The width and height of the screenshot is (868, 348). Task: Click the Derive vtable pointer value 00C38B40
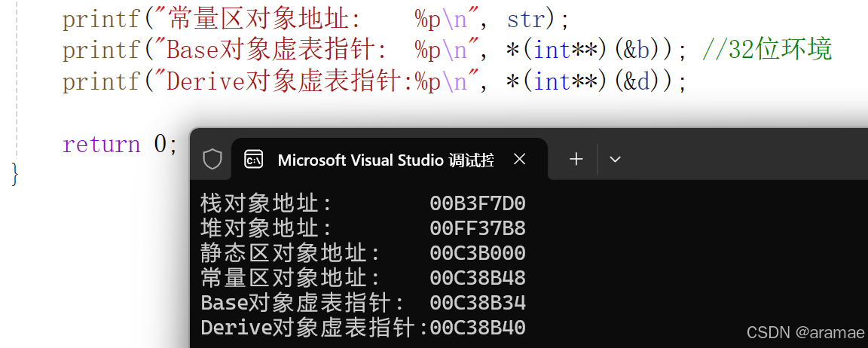(478, 328)
